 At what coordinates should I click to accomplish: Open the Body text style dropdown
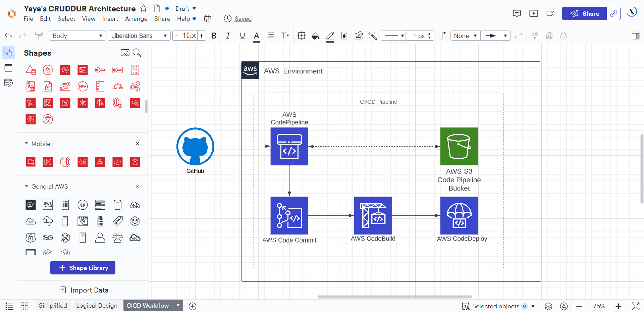point(77,36)
